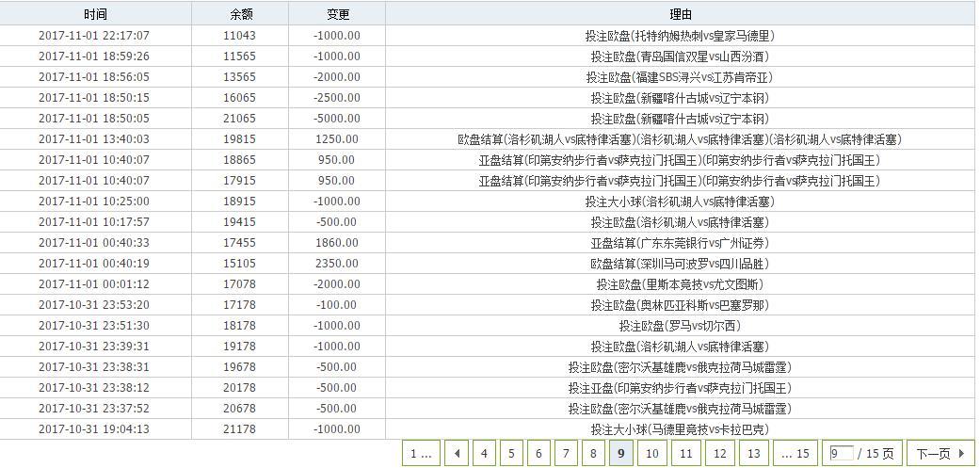Viewport: 980px width, 468px height.
Task: Select change value -2500.00
Action: [x=337, y=98]
